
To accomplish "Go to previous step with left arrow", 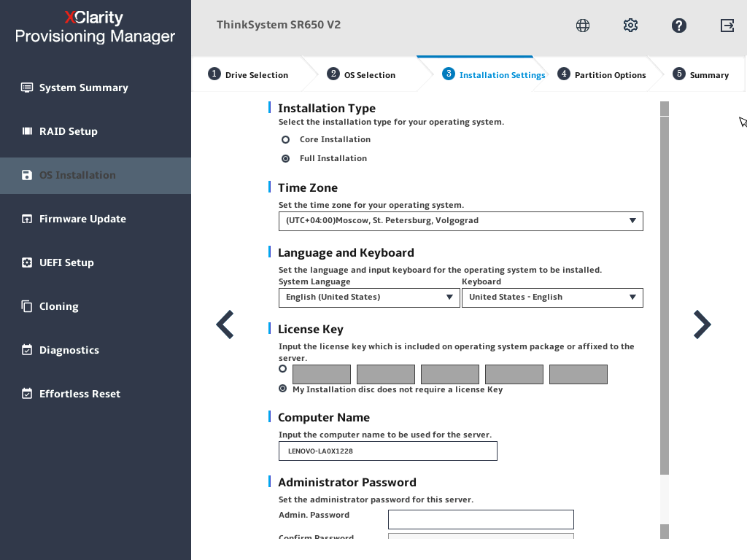I will 225,324.
